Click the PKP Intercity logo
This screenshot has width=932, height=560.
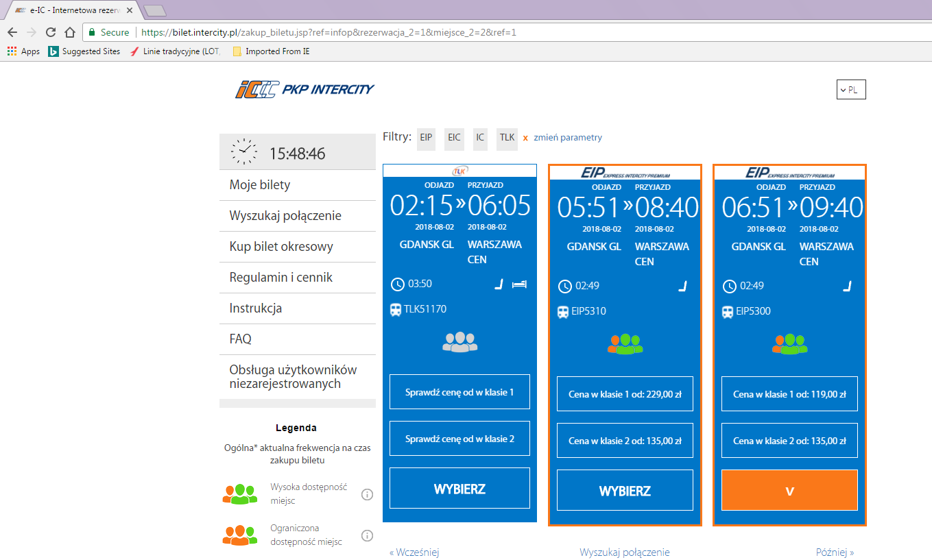(304, 90)
